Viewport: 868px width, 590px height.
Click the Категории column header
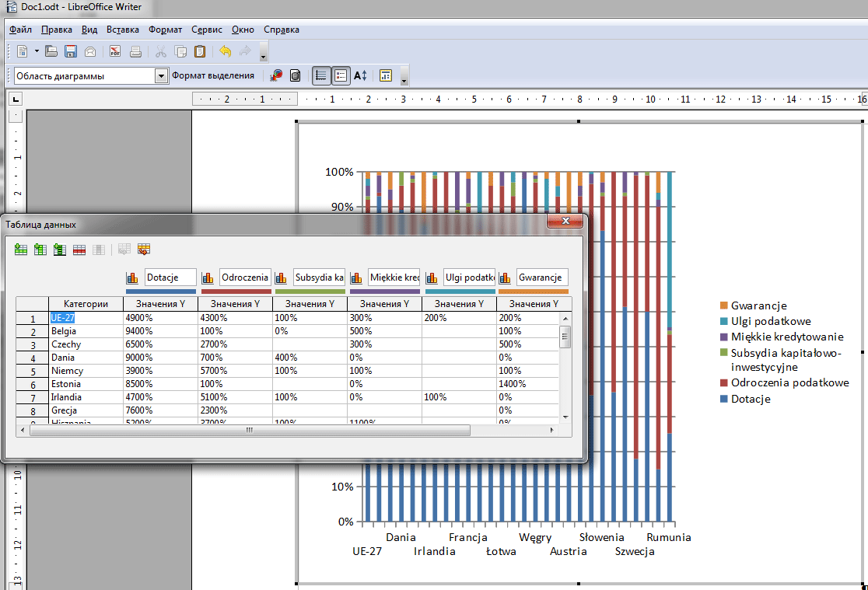coord(86,304)
